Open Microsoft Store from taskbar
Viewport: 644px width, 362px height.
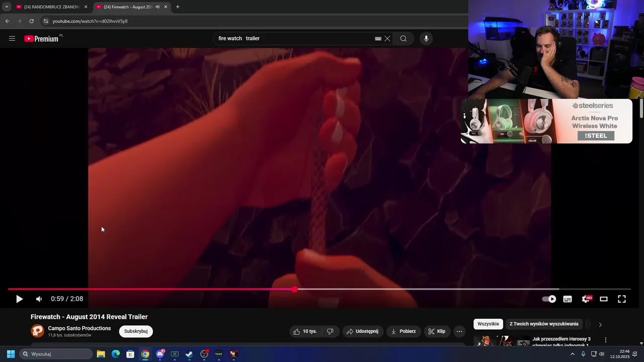[x=130, y=354]
